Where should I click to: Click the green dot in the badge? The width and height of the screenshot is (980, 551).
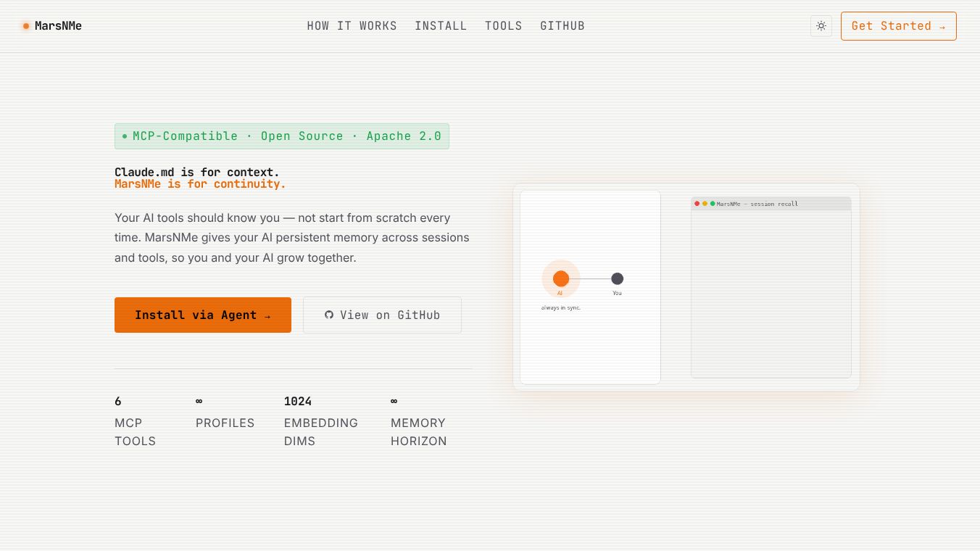point(125,136)
